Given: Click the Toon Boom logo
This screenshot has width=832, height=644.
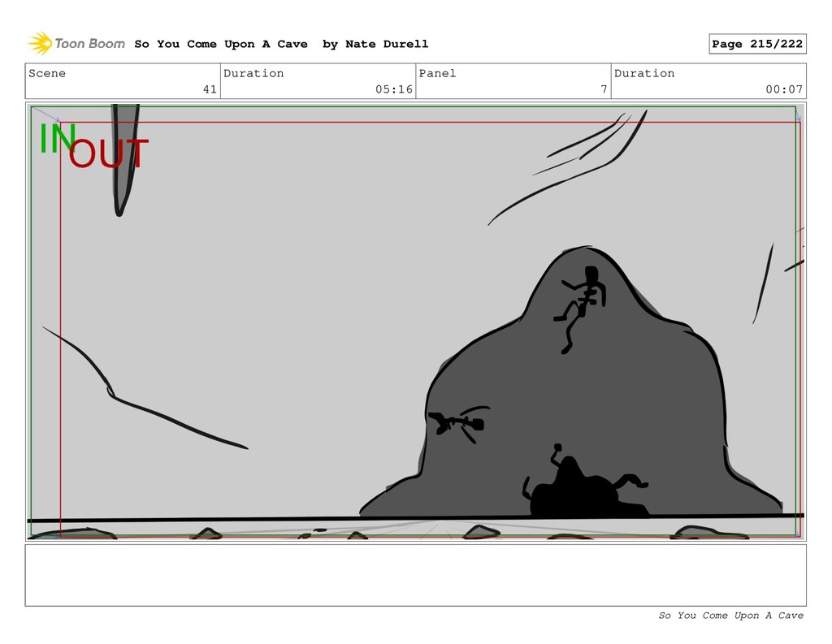Looking at the screenshot, I should 76,44.
